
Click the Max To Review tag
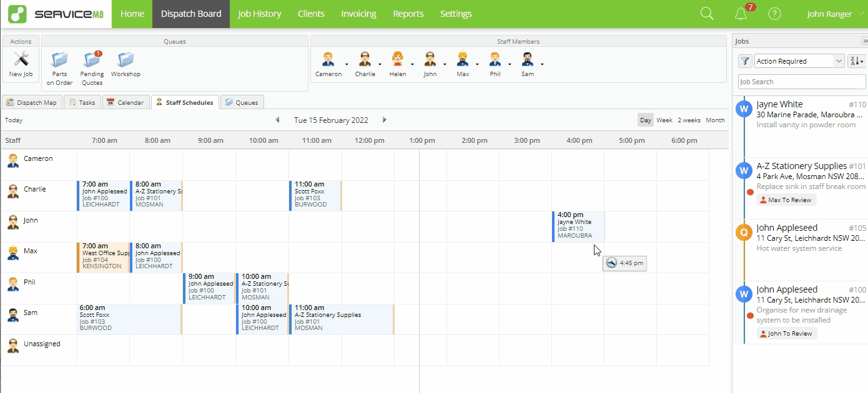point(787,200)
